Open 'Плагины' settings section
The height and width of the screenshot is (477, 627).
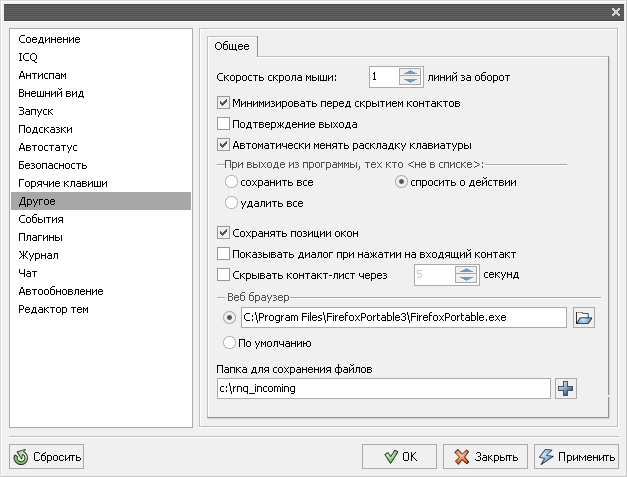(101, 237)
